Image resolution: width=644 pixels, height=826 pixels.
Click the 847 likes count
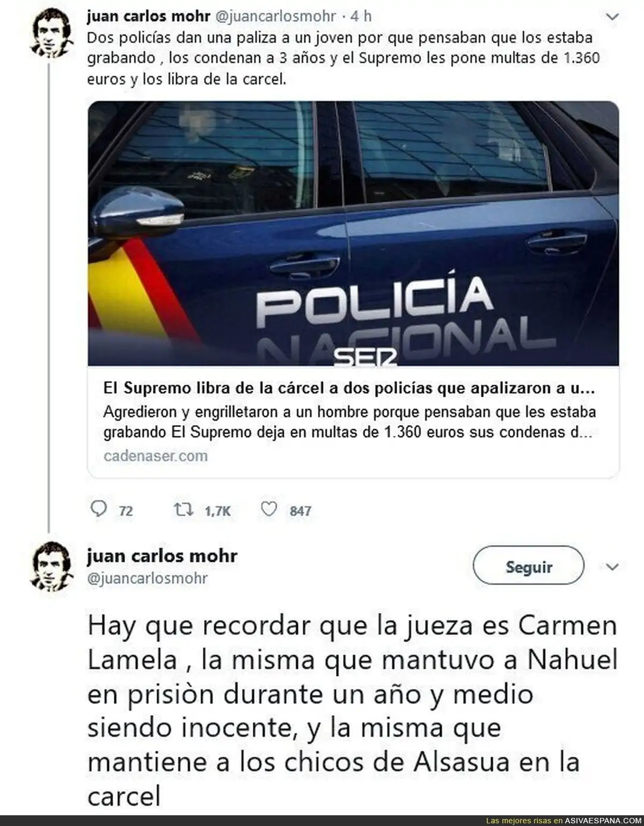click(301, 511)
